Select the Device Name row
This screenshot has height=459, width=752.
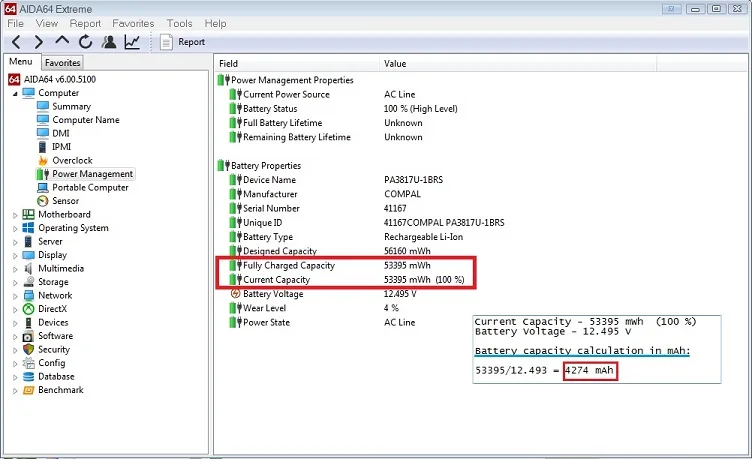pos(336,180)
